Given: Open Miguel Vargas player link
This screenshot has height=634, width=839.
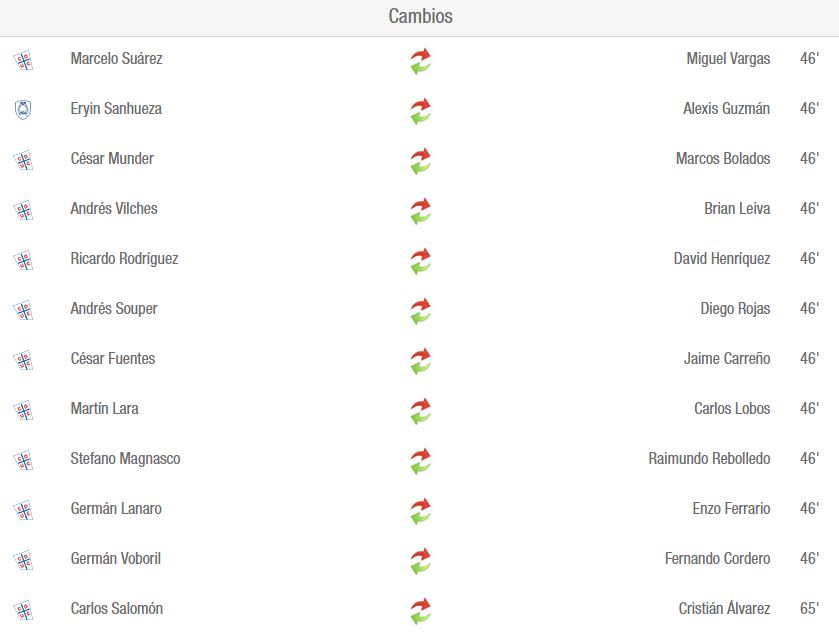Looking at the screenshot, I should (x=728, y=58).
